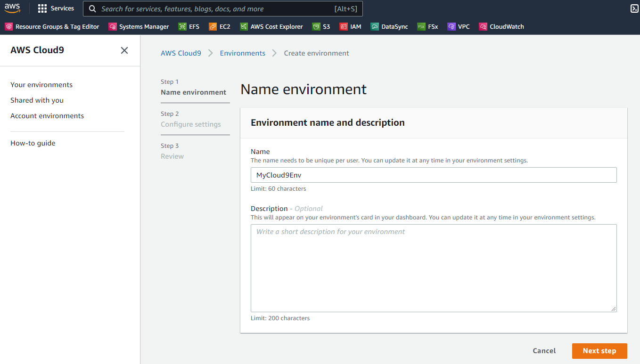Viewport: 640px width, 364px height.
Task: Open the IAM shortcut icon
Action: (x=344, y=27)
